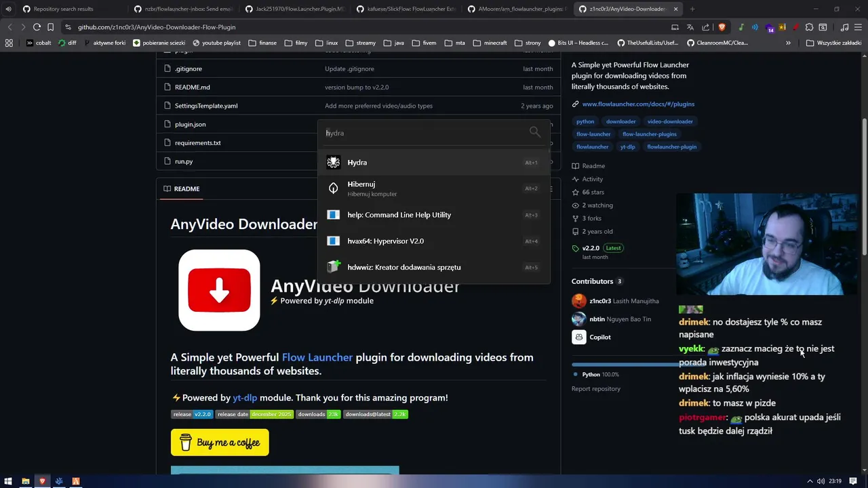Open commit 'Add more preferred video/audio types'
Screen dimensions: 868x488
[x=378, y=106]
